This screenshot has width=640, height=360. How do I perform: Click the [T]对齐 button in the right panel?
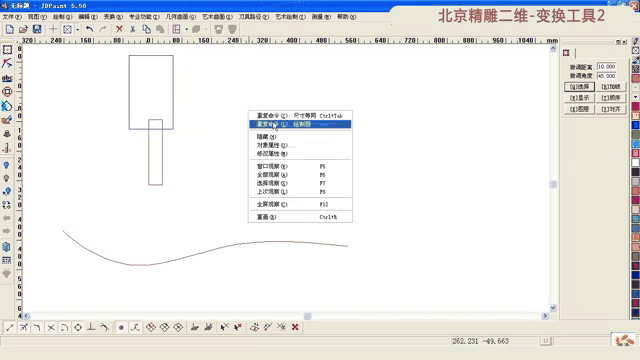pyautogui.click(x=611, y=109)
